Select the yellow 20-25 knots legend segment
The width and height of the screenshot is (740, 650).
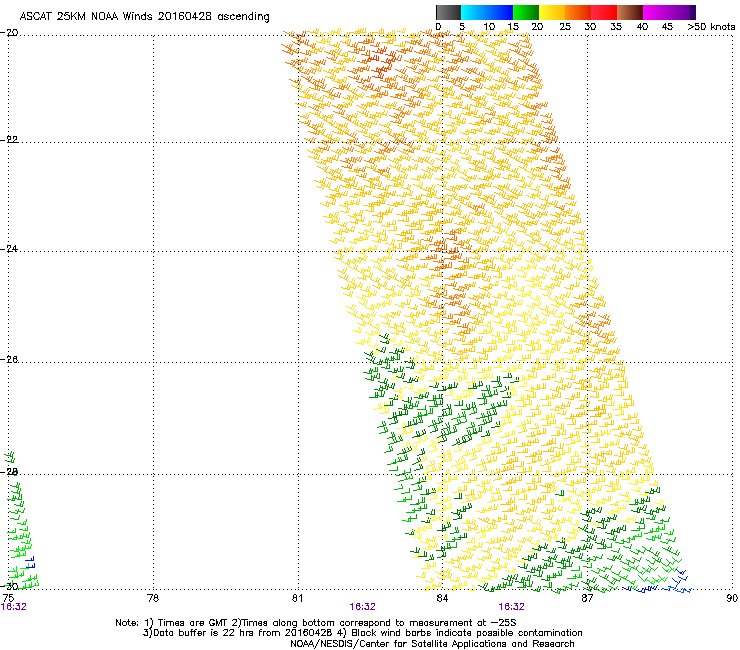552,12
